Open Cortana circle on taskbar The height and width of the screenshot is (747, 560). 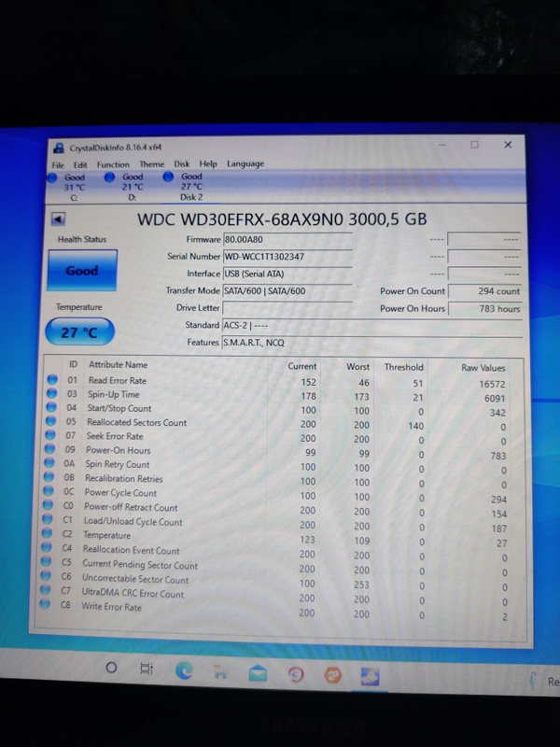(x=111, y=668)
